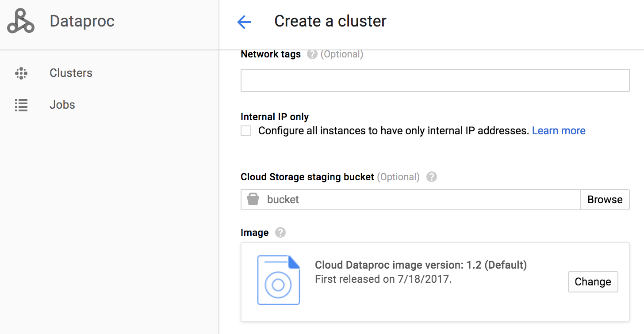Click the back arrow next to Create a cluster
Viewport: 644px width, 334px height.
(x=244, y=22)
